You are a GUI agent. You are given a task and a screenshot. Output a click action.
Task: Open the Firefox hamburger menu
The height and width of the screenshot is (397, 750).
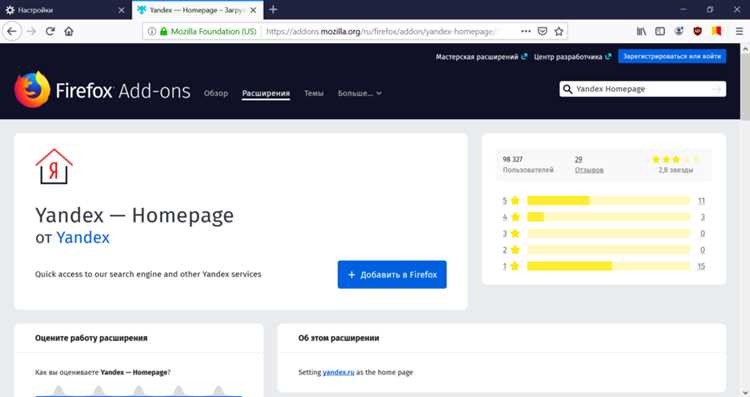[x=739, y=31]
